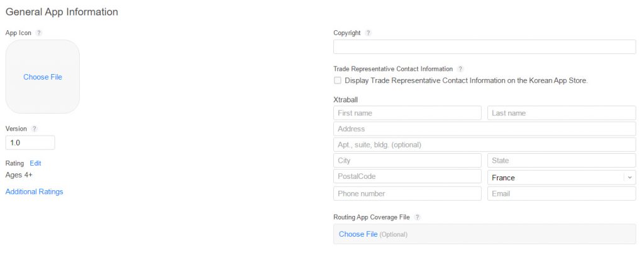Click the Email input field
Screen dimensions: 644x253
point(561,193)
